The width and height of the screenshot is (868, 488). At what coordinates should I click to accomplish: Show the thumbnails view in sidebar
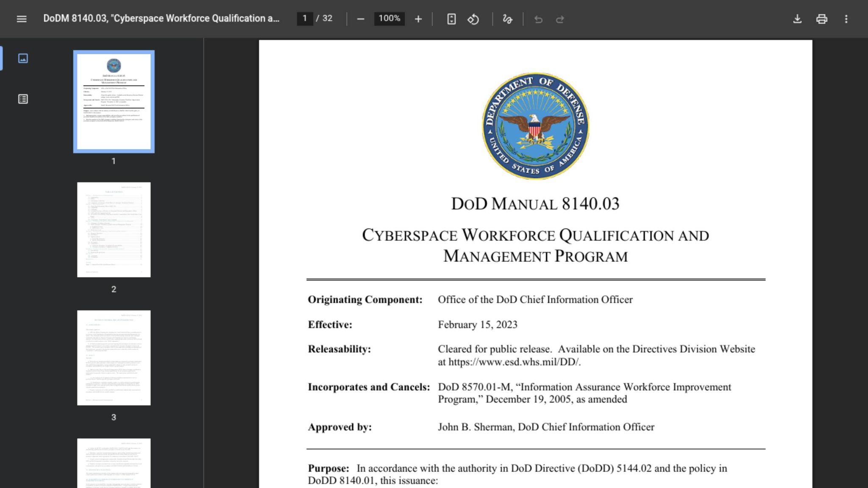23,58
